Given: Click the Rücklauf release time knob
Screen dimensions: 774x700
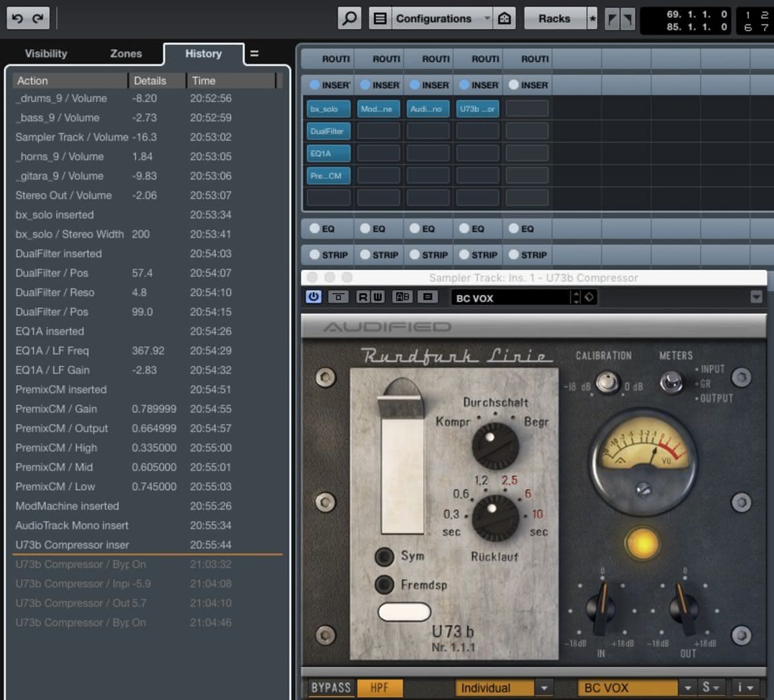Looking at the screenshot, I should (495, 518).
